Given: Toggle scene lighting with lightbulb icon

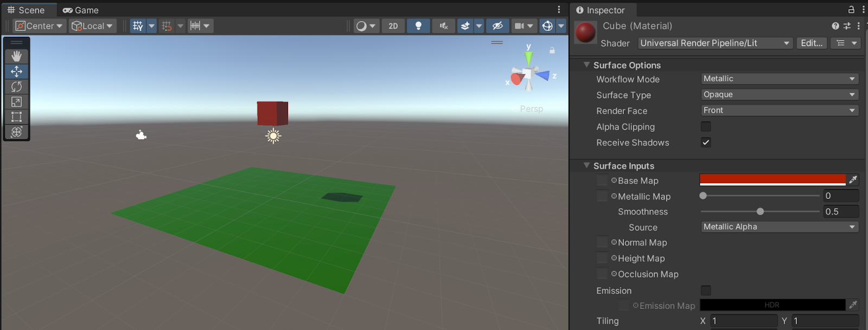Looking at the screenshot, I should (418, 26).
